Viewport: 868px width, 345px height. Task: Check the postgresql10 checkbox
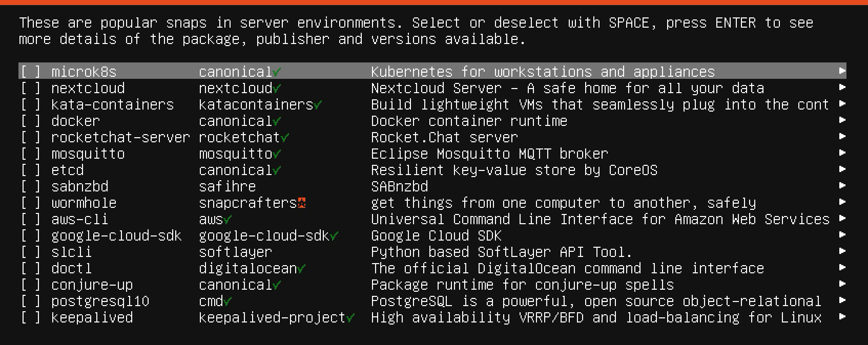pyautogui.click(x=30, y=301)
